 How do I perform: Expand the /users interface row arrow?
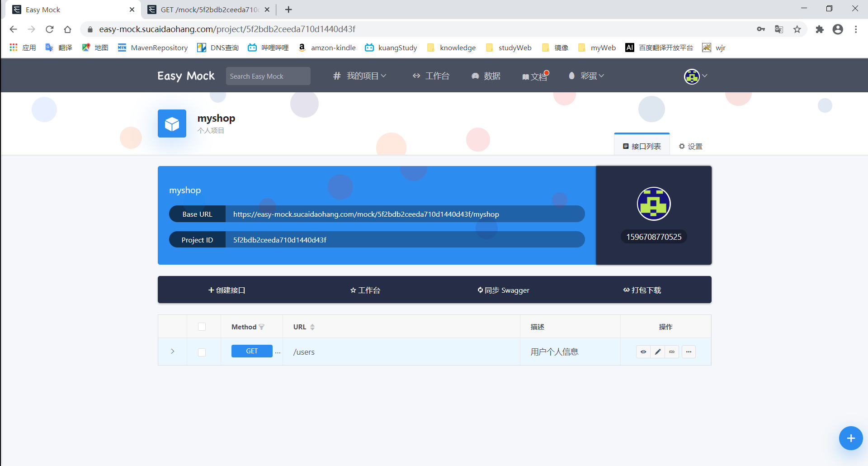pyautogui.click(x=172, y=351)
